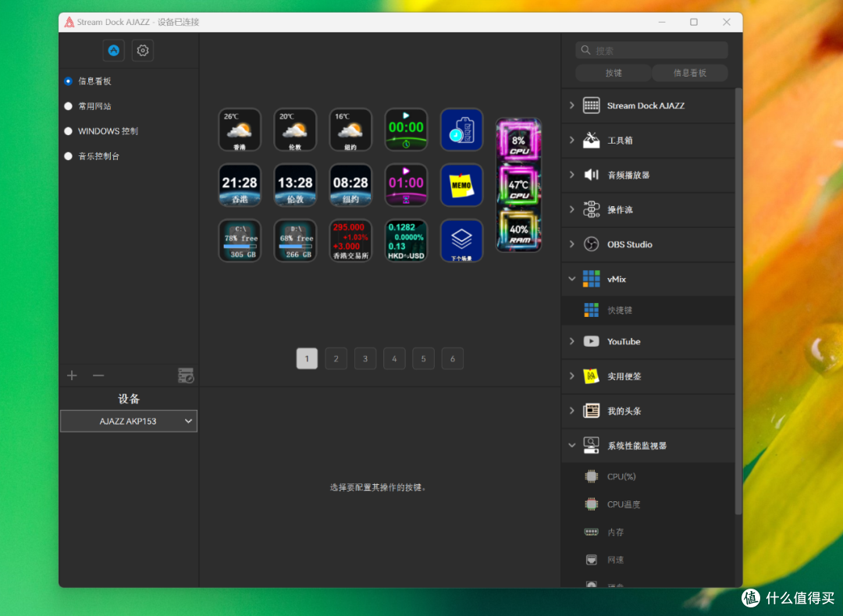The image size is (843, 616).
Task: Go to page 4
Action: [394, 358]
